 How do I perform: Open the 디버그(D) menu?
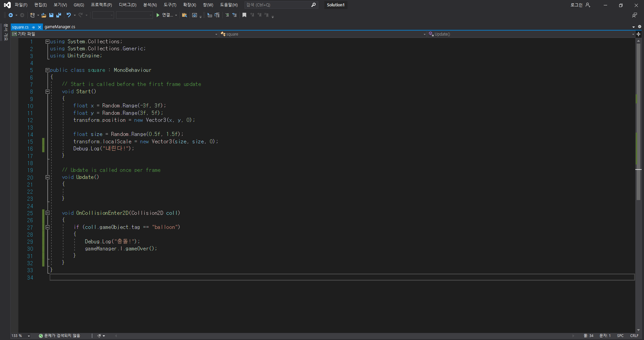tap(127, 5)
